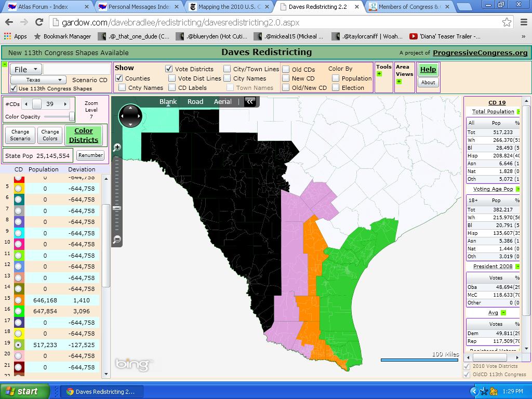Switch to Members of Congress tab
Viewport: 532px width, 399px height.
tap(409, 6)
